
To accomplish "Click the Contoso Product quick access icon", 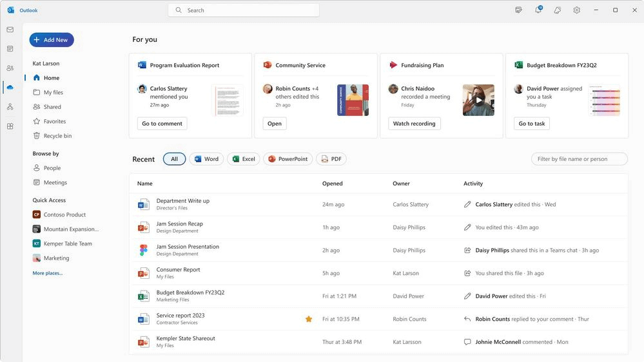I will (x=37, y=214).
